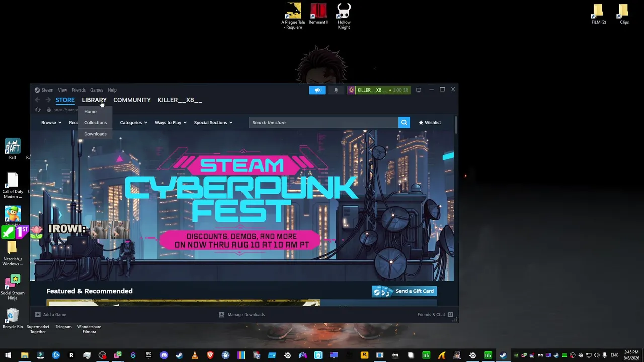
Task: Switch to the COMMUNITY tab
Action: (x=132, y=100)
